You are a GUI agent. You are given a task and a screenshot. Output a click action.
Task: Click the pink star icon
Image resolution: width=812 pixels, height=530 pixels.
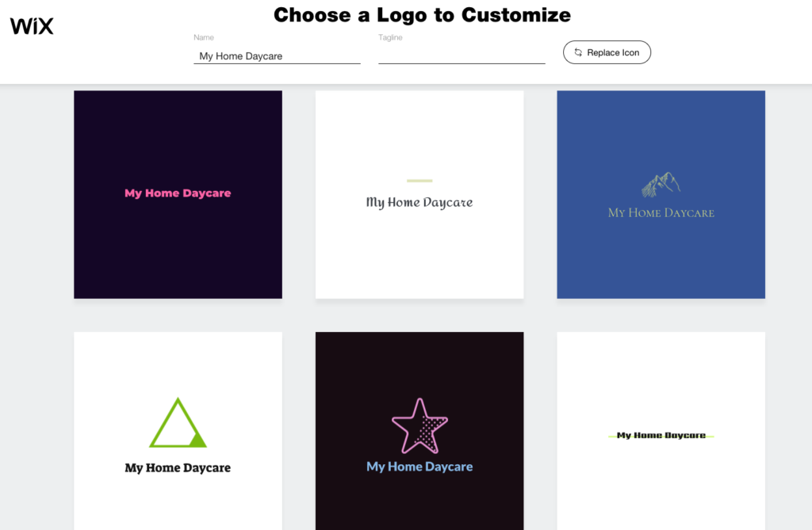[419, 426]
